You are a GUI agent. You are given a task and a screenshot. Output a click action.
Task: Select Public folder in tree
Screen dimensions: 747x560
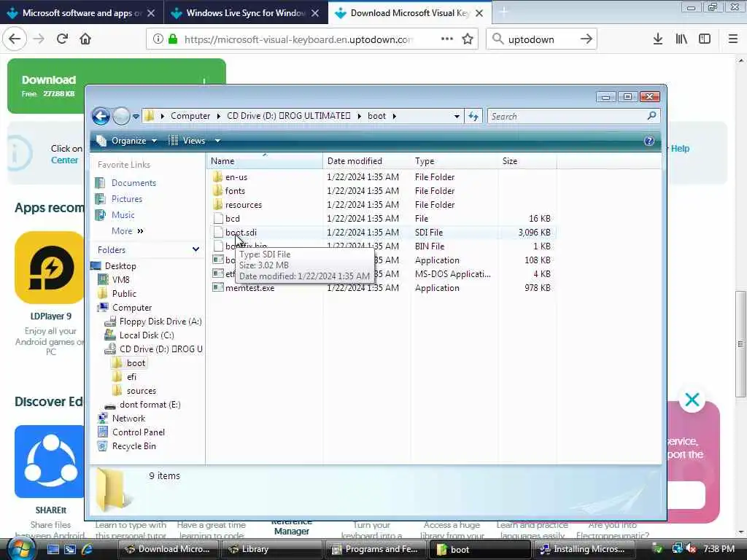(x=124, y=294)
